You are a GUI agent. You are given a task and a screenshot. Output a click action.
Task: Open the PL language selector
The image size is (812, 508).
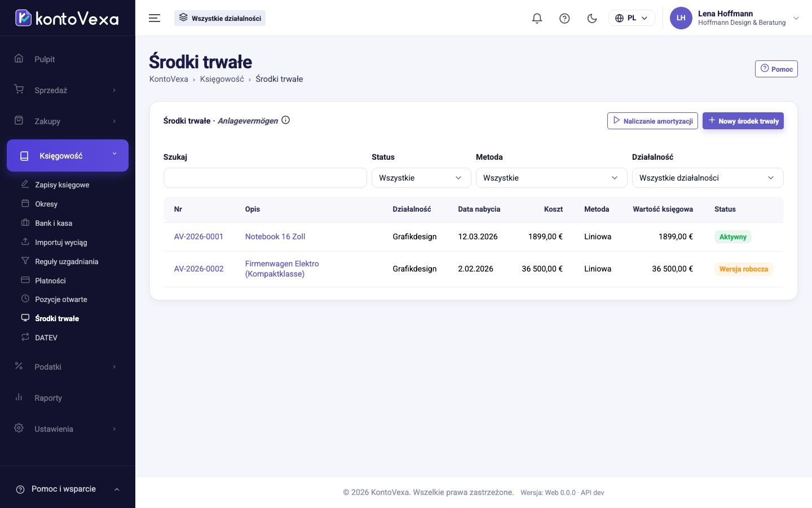(632, 18)
